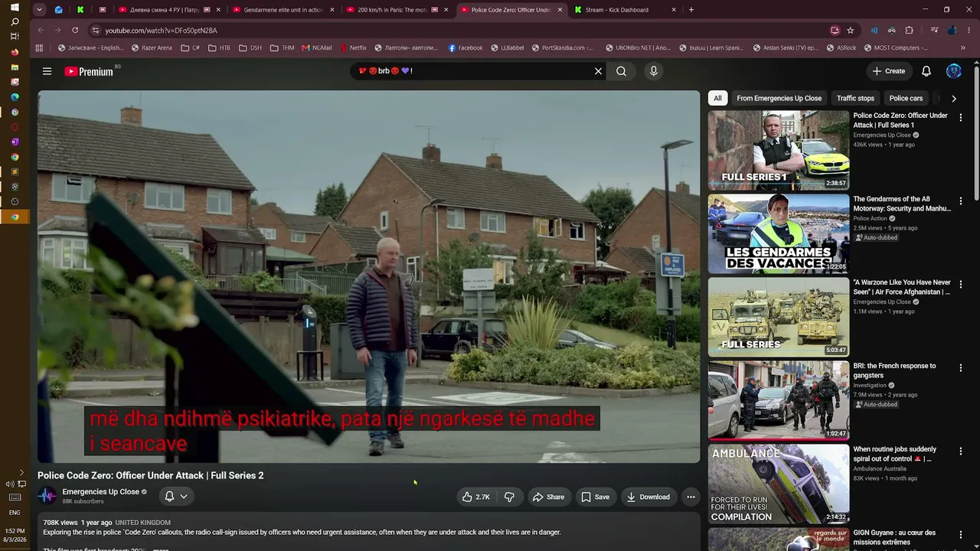Screen dimensions: 980x551
Task: Select From Emergencies Up Close chip
Action: [x=779, y=98]
